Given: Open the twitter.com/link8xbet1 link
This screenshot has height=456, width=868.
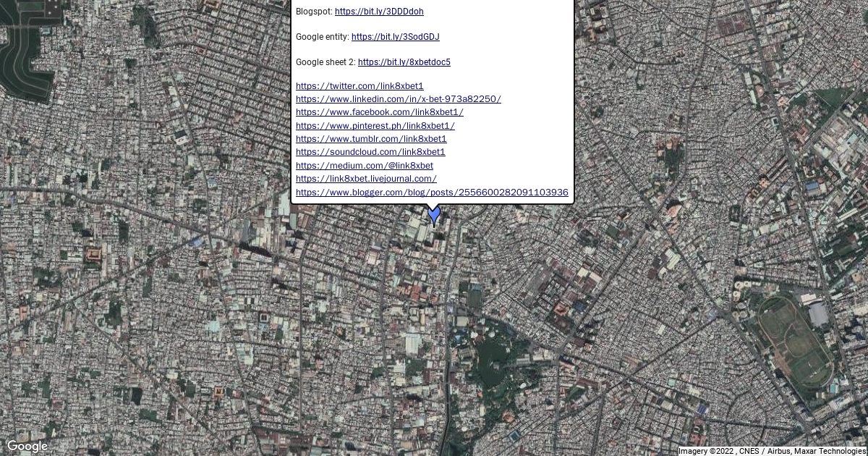Looking at the screenshot, I should pyautogui.click(x=359, y=86).
